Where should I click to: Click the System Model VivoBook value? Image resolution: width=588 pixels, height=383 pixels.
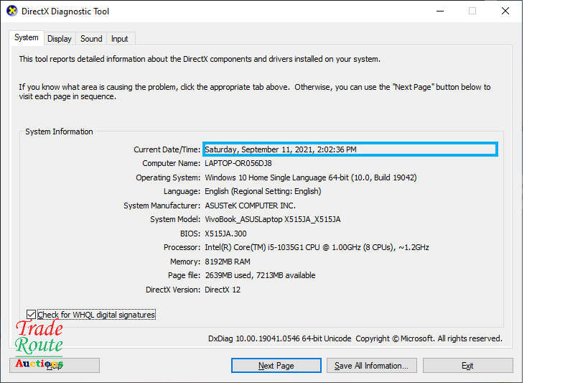click(x=272, y=219)
